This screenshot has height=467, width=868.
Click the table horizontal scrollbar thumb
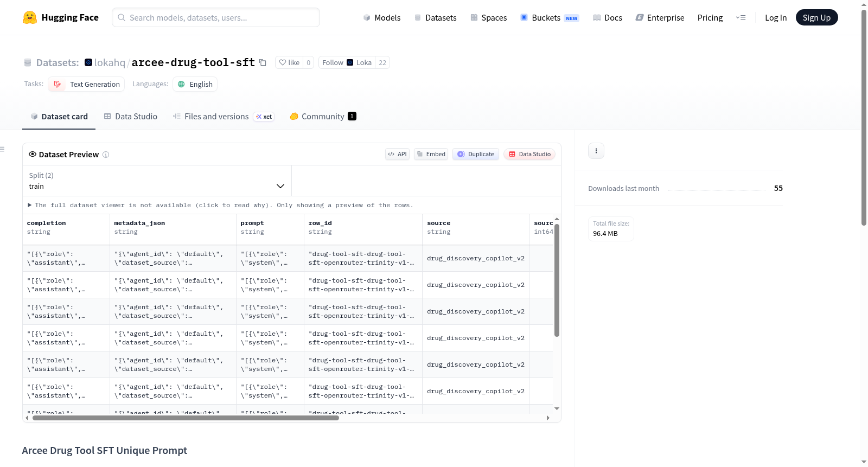click(x=186, y=418)
